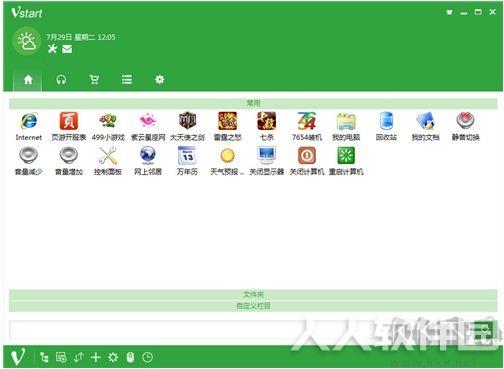Open the Internet Explorer shortcut
The height and width of the screenshot is (369, 504).
[29, 121]
